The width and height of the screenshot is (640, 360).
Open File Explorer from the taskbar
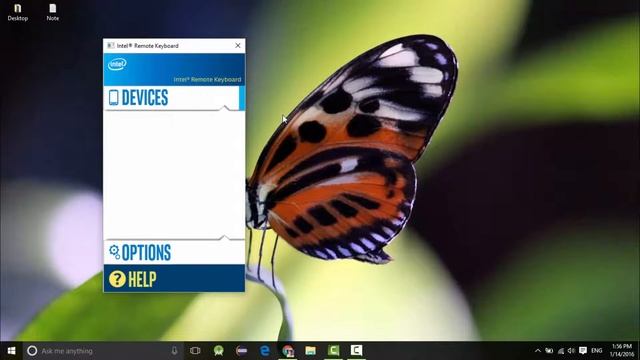(311, 351)
